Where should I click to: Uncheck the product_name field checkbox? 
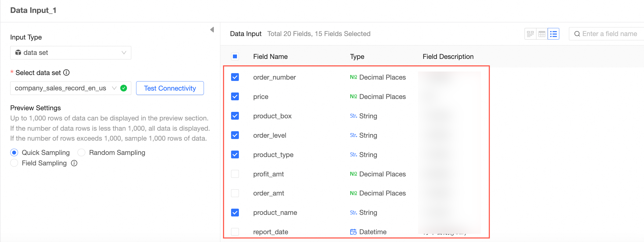pyautogui.click(x=235, y=213)
